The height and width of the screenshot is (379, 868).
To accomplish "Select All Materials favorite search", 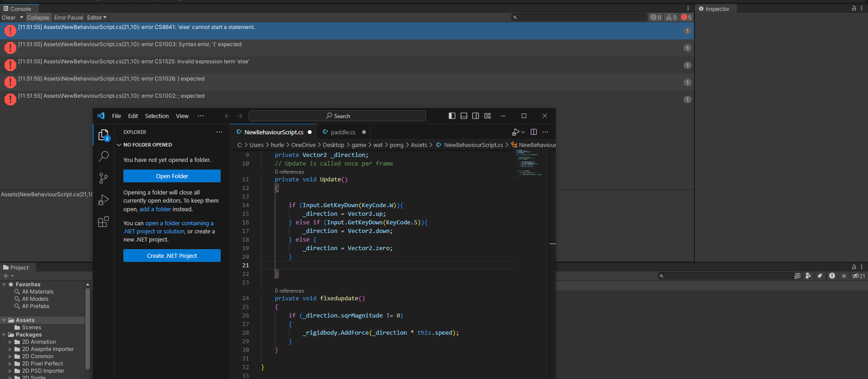I will pyautogui.click(x=38, y=292).
